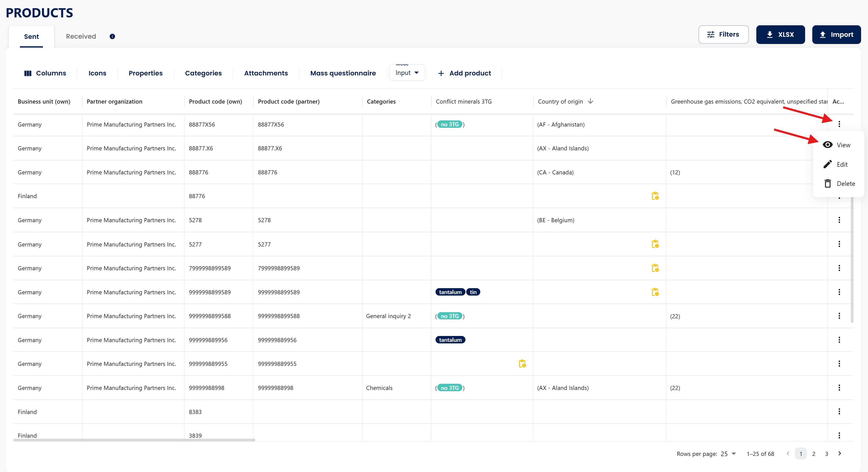Click the horizontal table scrollbar
This screenshot has height=472, width=868.
click(134, 440)
